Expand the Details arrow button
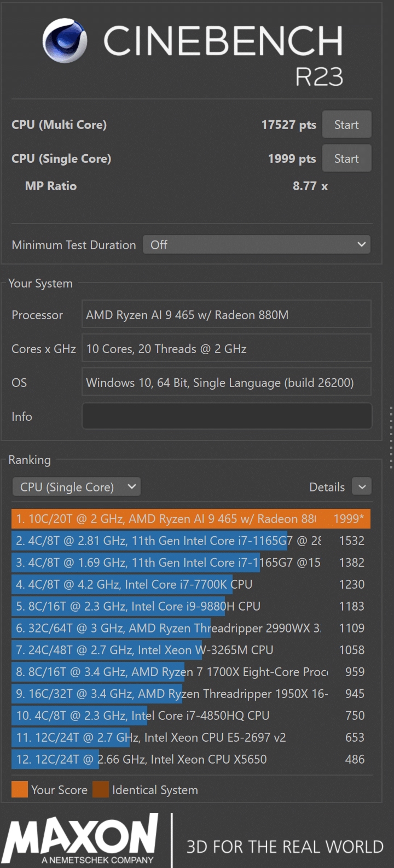Viewport: 394px width, 868px height. click(362, 486)
